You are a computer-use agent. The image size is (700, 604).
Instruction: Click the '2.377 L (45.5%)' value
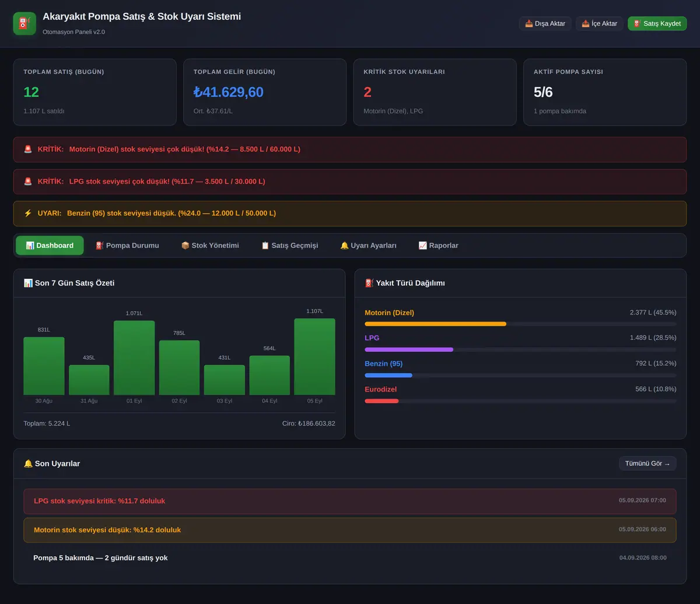pos(653,313)
